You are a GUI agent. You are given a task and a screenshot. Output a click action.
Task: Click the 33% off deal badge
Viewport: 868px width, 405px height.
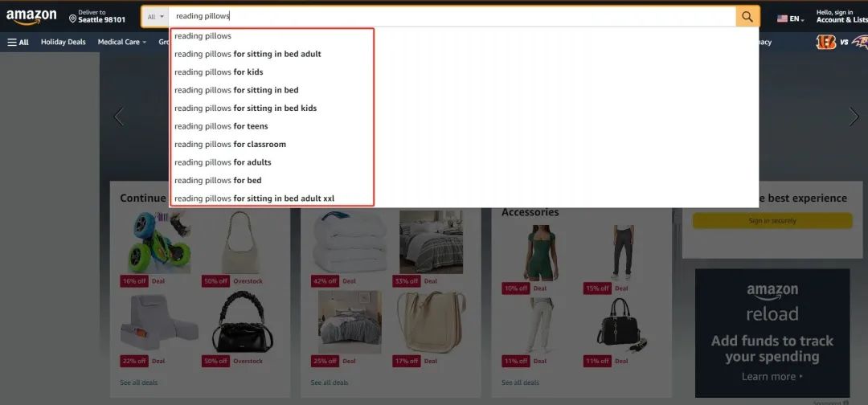pyautogui.click(x=407, y=281)
